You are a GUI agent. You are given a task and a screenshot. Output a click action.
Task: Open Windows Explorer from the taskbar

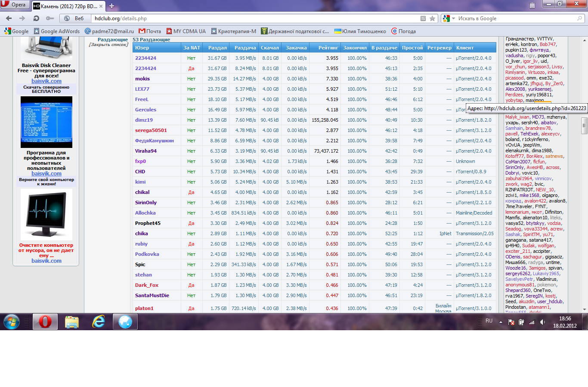tap(72, 322)
